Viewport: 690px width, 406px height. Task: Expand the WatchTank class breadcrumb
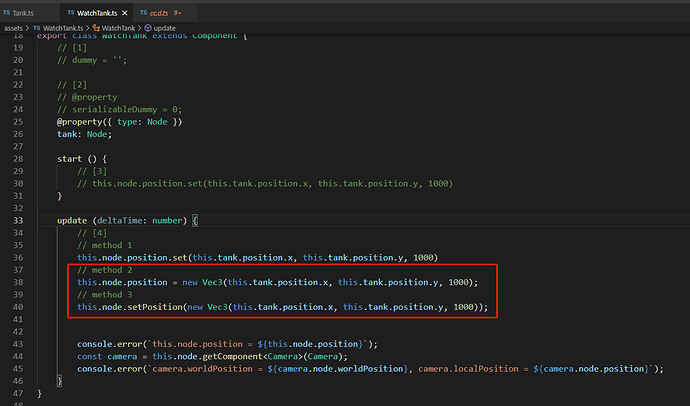tap(117, 28)
